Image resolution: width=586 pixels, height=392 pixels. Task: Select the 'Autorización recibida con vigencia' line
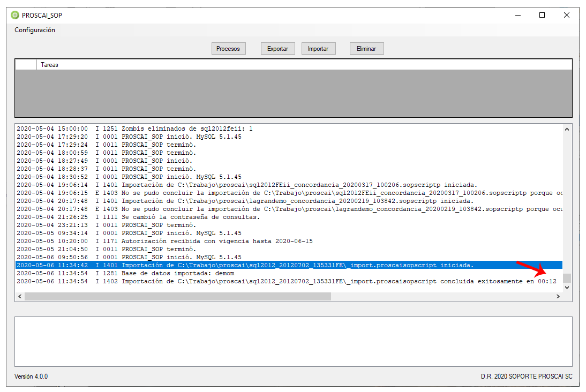click(x=289, y=241)
